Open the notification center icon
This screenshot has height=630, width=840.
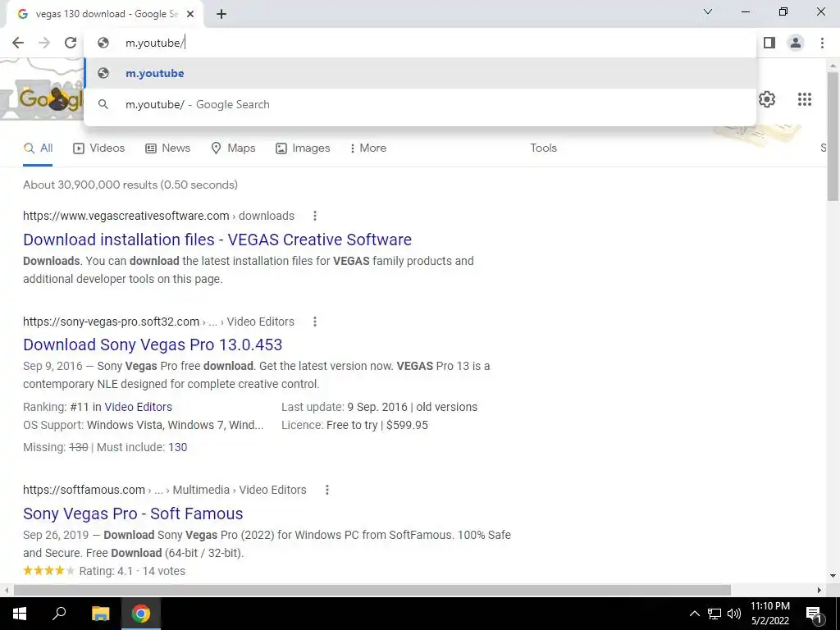point(813,614)
